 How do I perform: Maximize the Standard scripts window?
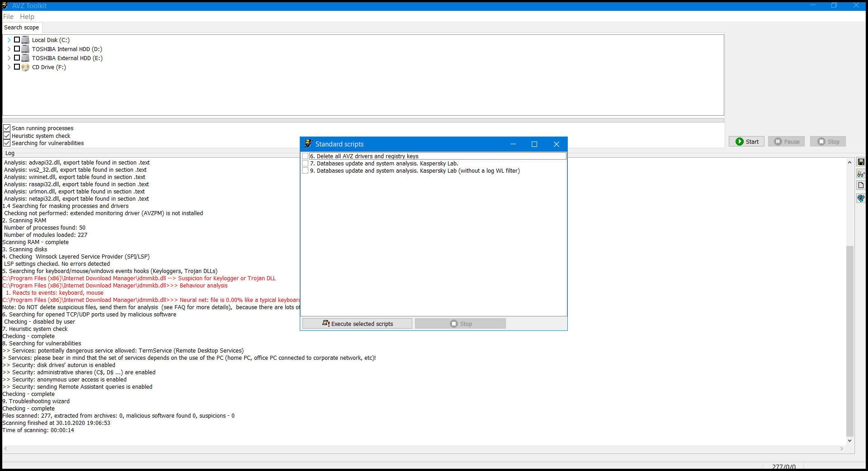pyautogui.click(x=534, y=144)
